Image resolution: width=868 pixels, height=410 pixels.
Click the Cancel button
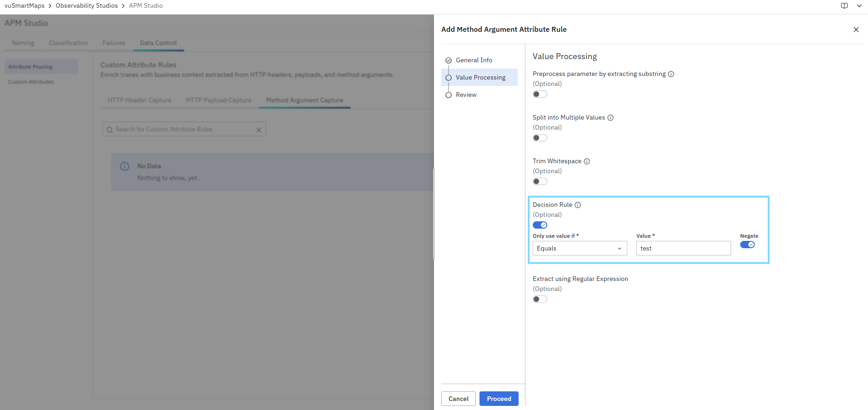pyautogui.click(x=459, y=399)
